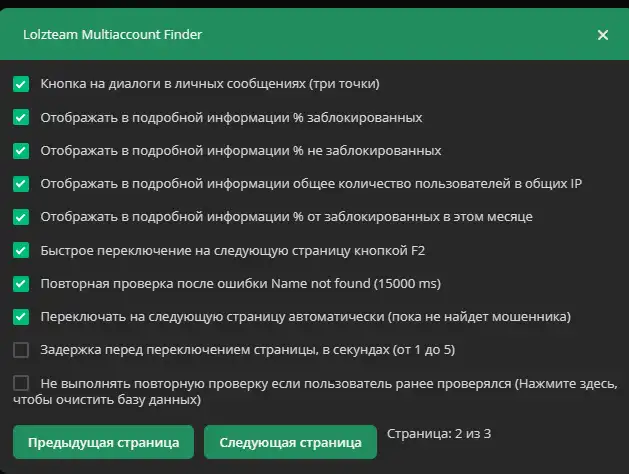This screenshot has width=629, height=474.
Task: Uncheck the 'Повторная проверка после ошибки' checkbox
Action: point(21,284)
